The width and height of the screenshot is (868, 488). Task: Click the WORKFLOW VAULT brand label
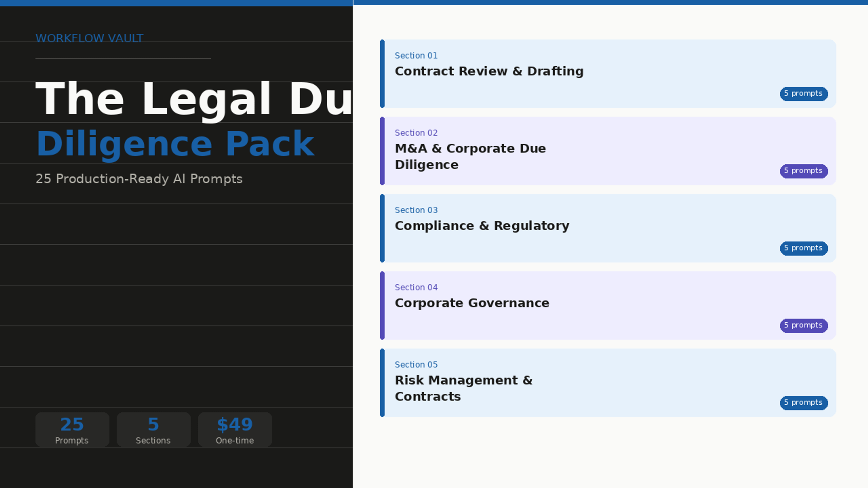coord(90,38)
